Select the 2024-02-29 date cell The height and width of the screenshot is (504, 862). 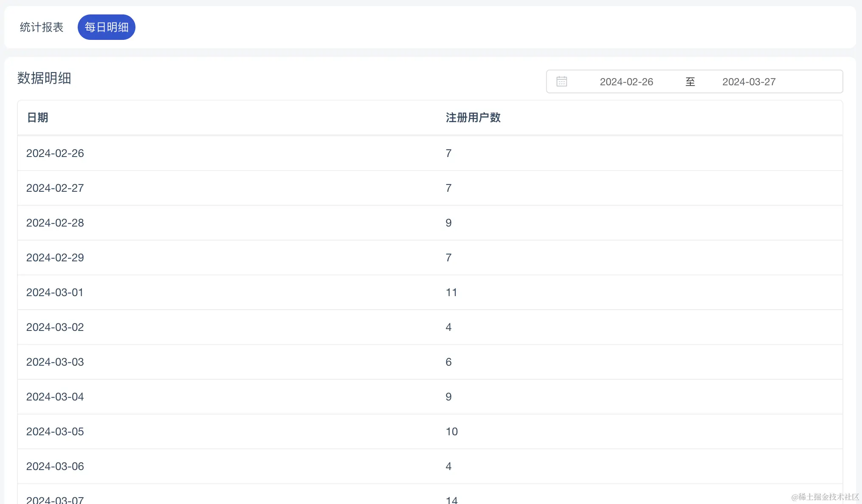coord(55,258)
